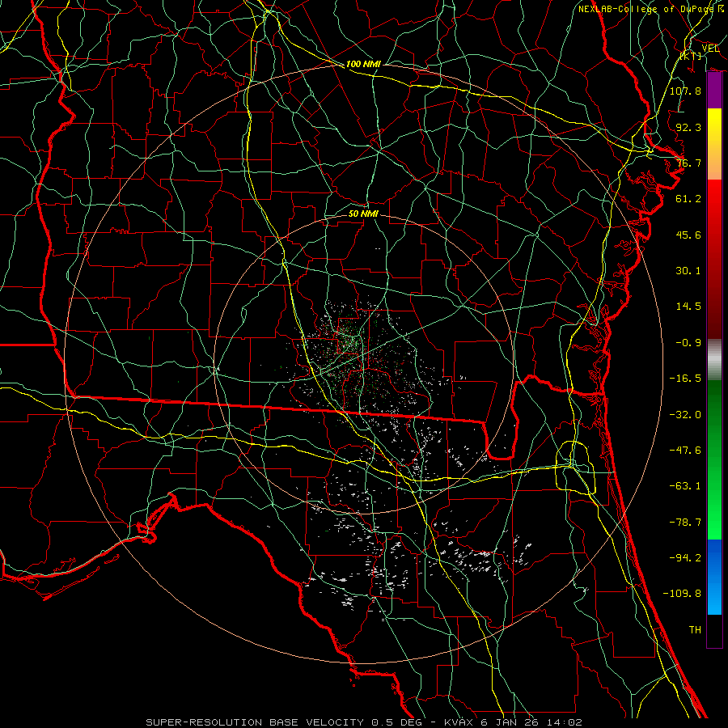This screenshot has width=728, height=728.
Task: Click the 100 NMI range ring label
Action: 363,64
